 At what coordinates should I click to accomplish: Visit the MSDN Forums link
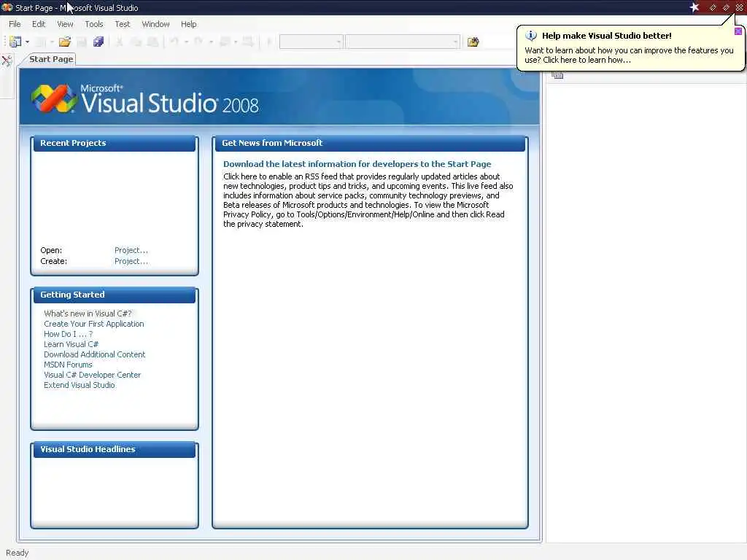pyautogui.click(x=68, y=365)
